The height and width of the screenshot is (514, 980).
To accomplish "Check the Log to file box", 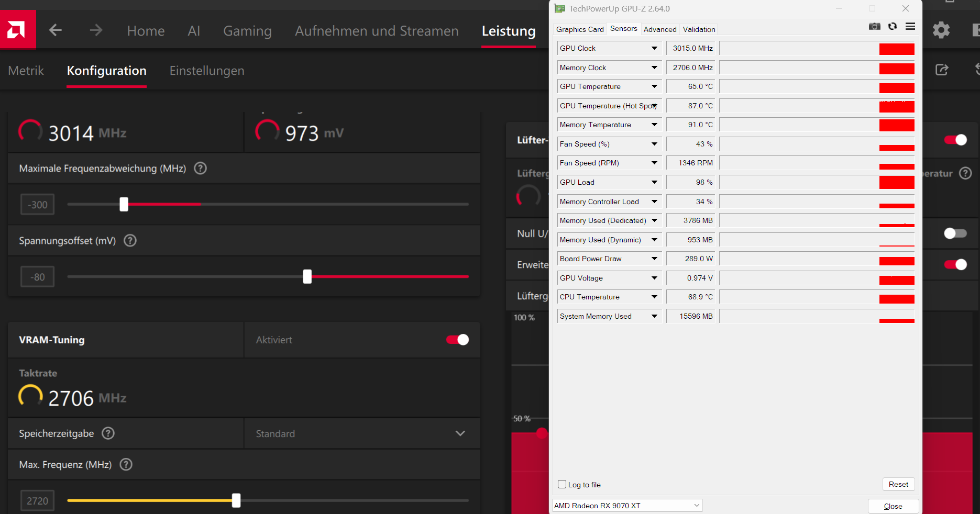I will coord(562,485).
